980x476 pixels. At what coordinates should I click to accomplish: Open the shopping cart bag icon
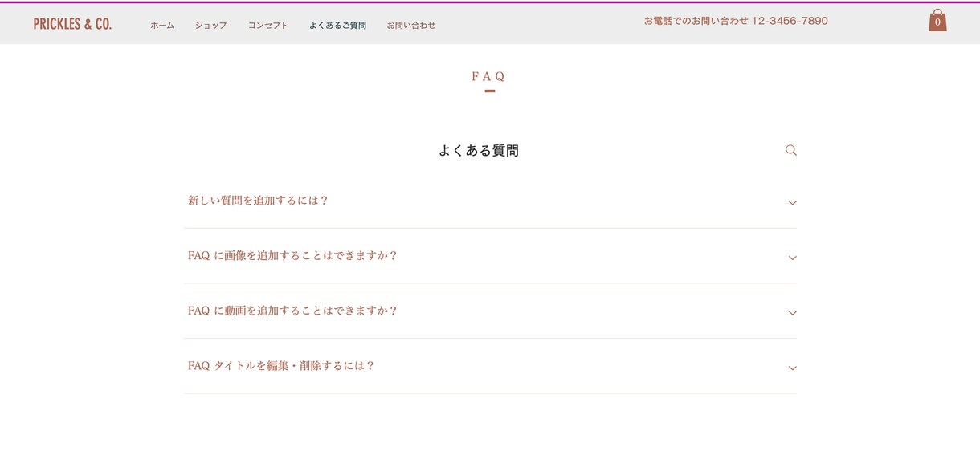(x=937, y=20)
